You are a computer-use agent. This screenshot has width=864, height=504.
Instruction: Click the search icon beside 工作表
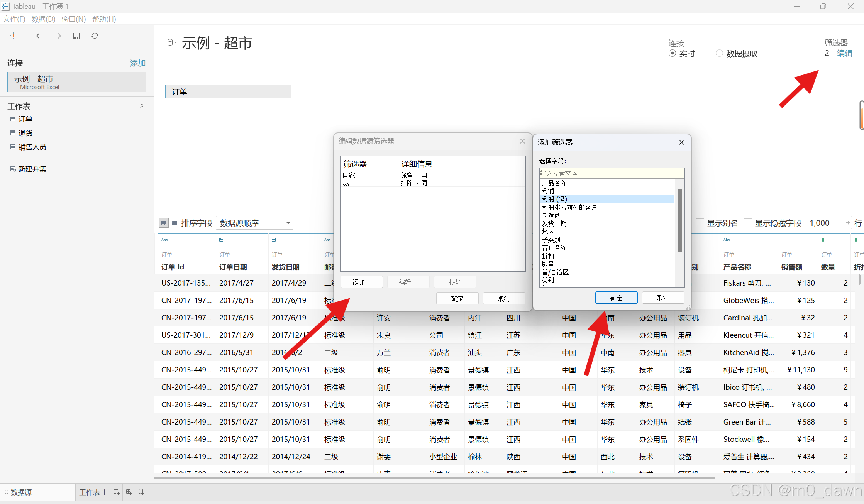click(142, 106)
